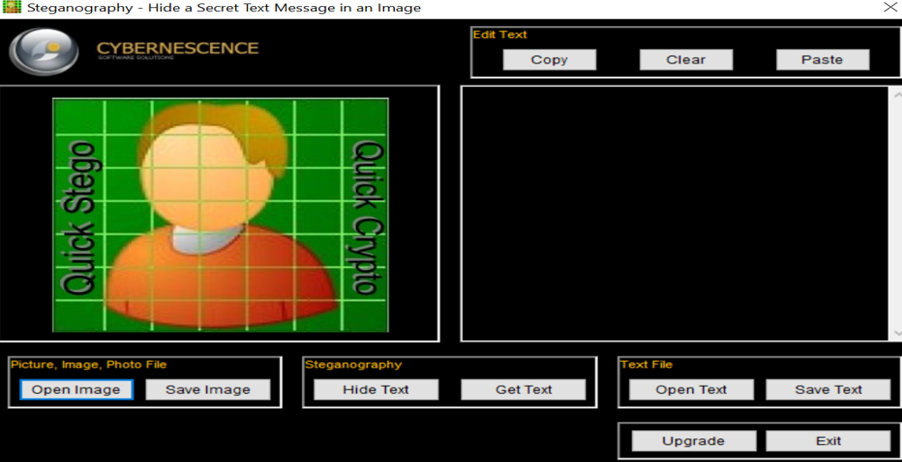
Task: Extract hidden message with Get Text
Action: [523, 390]
